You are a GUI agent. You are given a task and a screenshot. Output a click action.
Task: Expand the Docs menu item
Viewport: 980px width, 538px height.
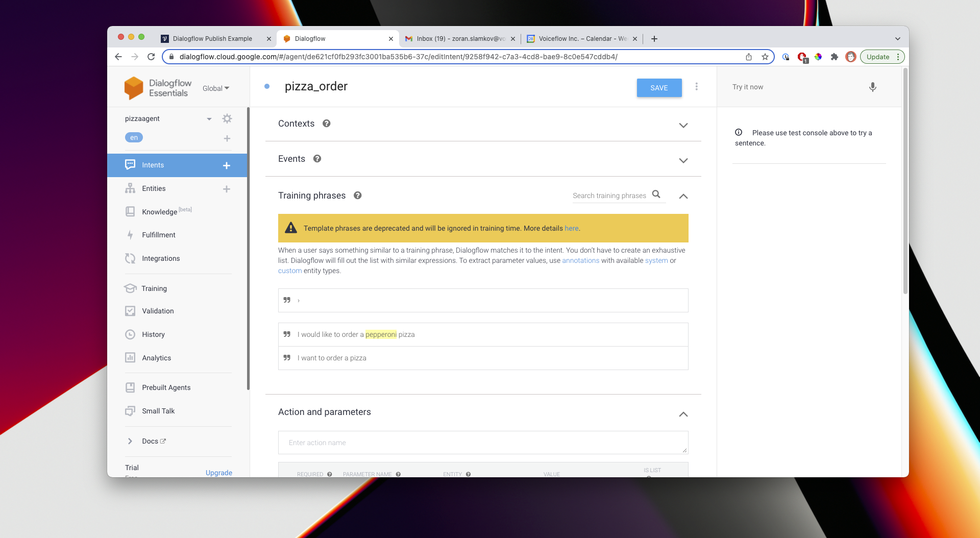click(130, 441)
